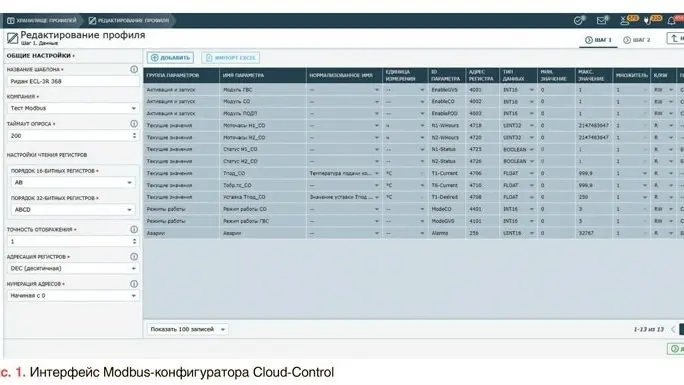Viewport: 684px width, 385px height.
Task: Click the green-outlined button at bottom right
Action: click(x=676, y=348)
